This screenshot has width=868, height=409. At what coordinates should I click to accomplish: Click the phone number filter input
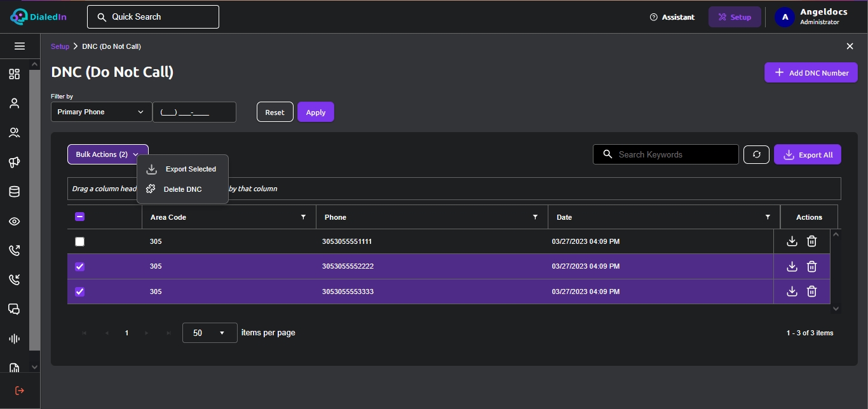pyautogui.click(x=194, y=112)
